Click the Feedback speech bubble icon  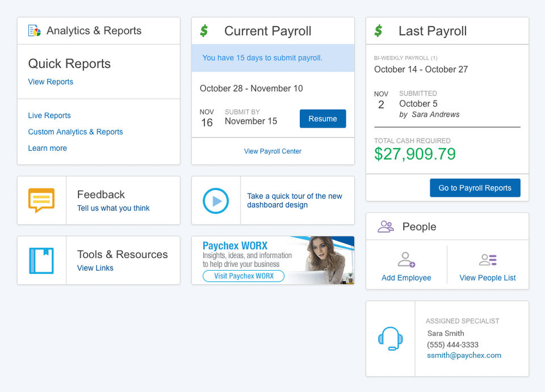[41, 200]
